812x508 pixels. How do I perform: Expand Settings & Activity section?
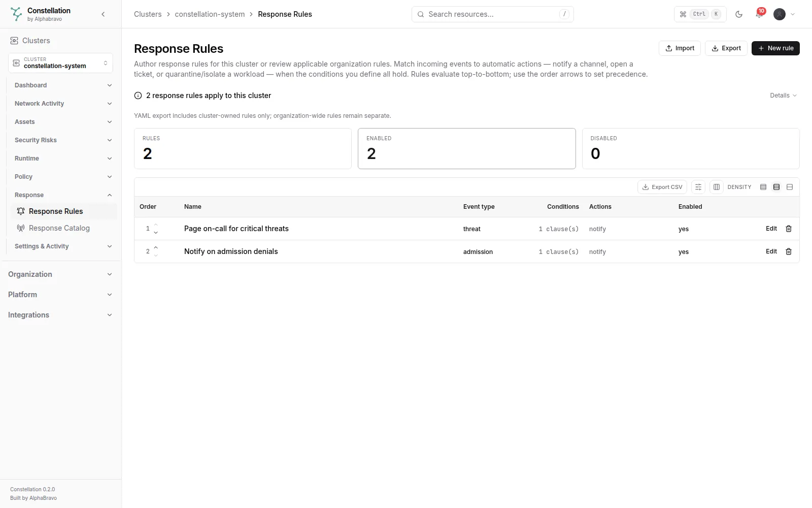click(x=63, y=246)
